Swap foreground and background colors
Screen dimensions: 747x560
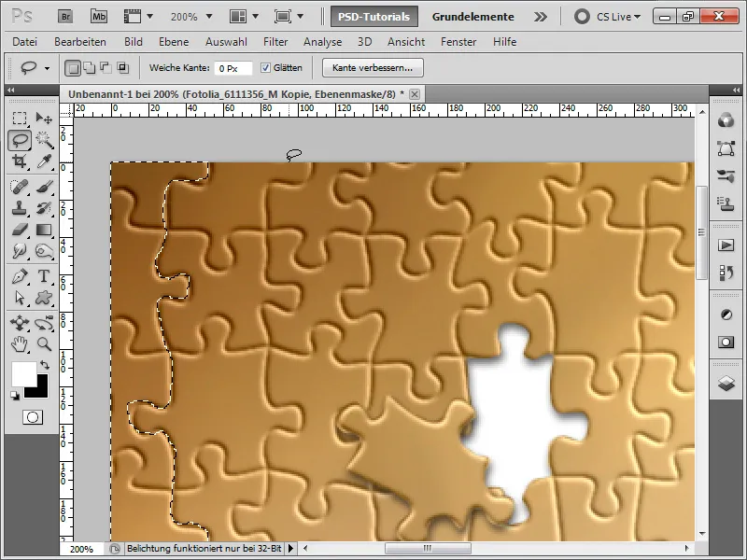click(45, 366)
